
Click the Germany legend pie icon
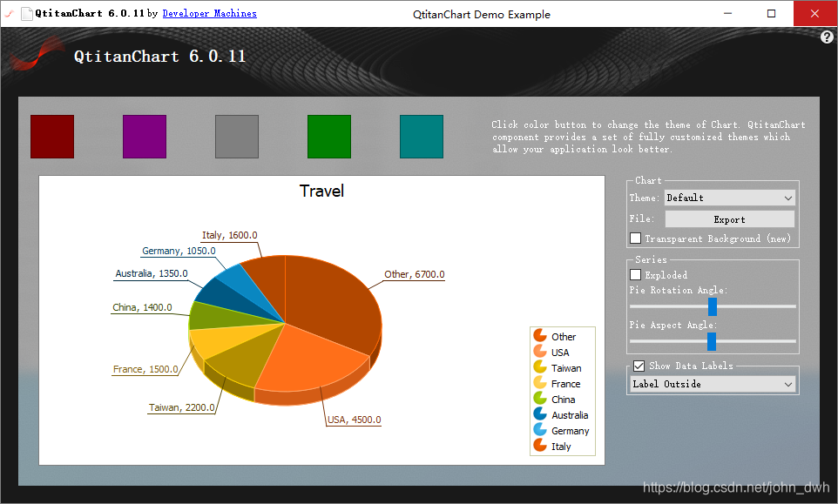(x=540, y=429)
